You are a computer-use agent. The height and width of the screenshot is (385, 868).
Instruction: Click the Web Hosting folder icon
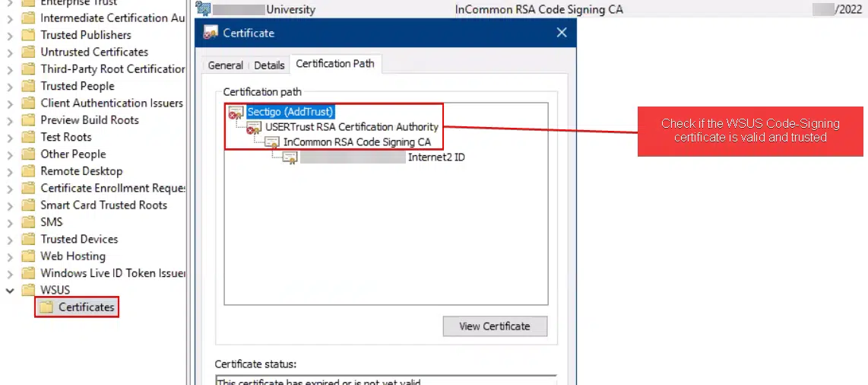28,256
